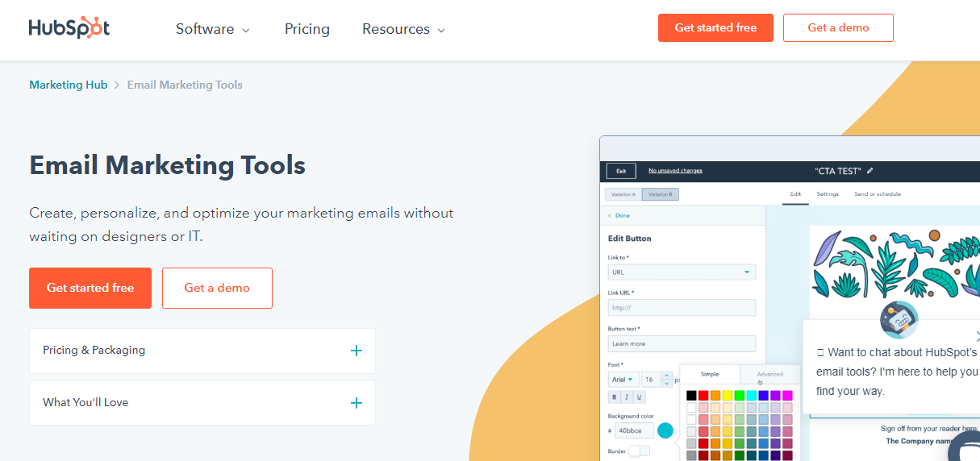The height and width of the screenshot is (461, 980).
Task: Toggle bold formatting
Action: (x=614, y=397)
